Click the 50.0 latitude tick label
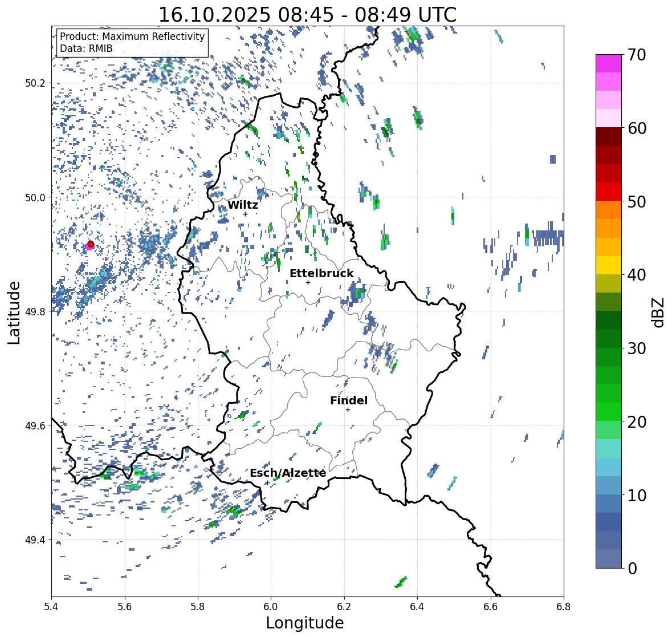The width and height of the screenshot is (672, 637). 35,198
